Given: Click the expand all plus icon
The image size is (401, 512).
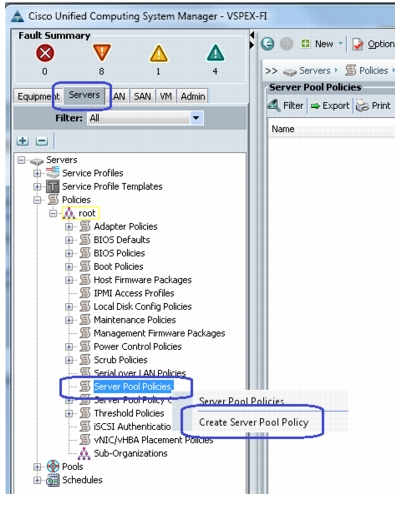Looking at the screenshot, I should click(23, 141).
